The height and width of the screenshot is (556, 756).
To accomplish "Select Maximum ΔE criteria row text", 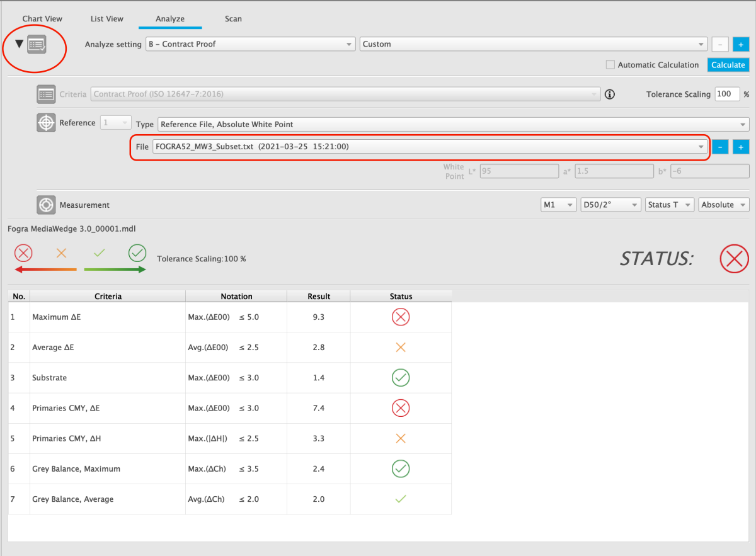I will [x=56, y=317].
